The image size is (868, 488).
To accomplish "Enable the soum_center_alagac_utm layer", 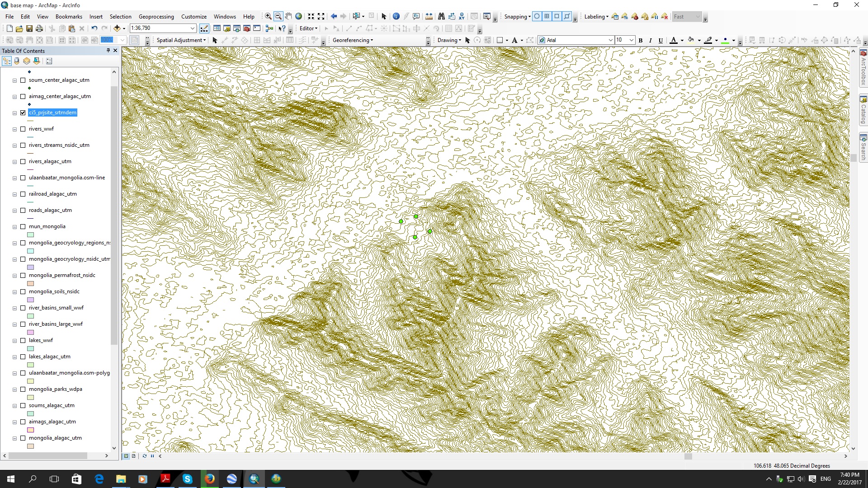I will (x=23, y=80).
